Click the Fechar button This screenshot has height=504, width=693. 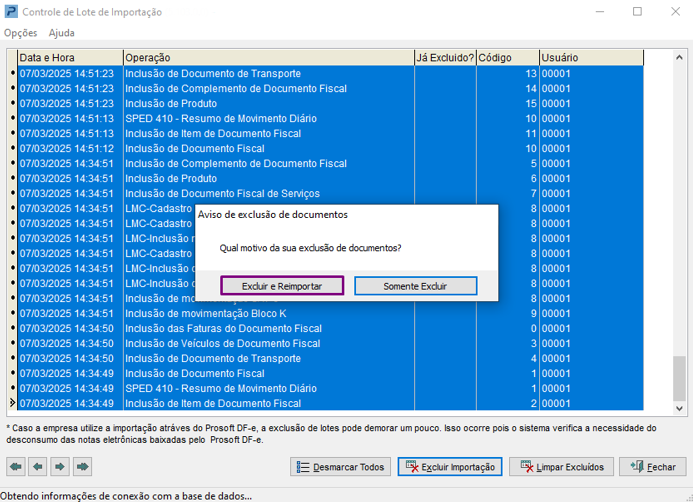[x=653, y=467]
